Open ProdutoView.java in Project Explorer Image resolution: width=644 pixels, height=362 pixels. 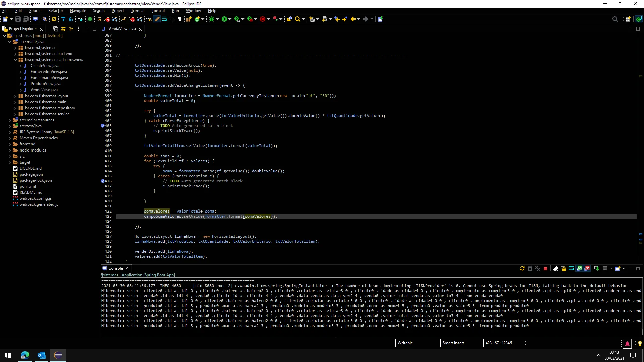point(46,84)
